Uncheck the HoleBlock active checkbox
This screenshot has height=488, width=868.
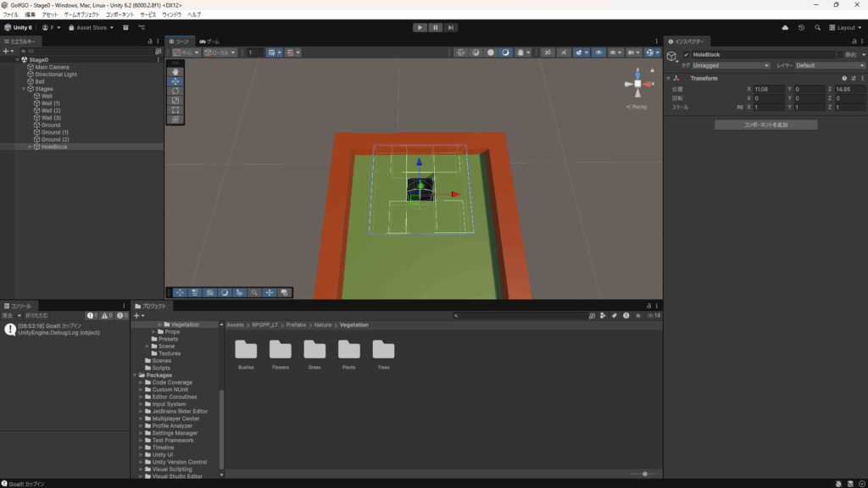click(687, 54)
